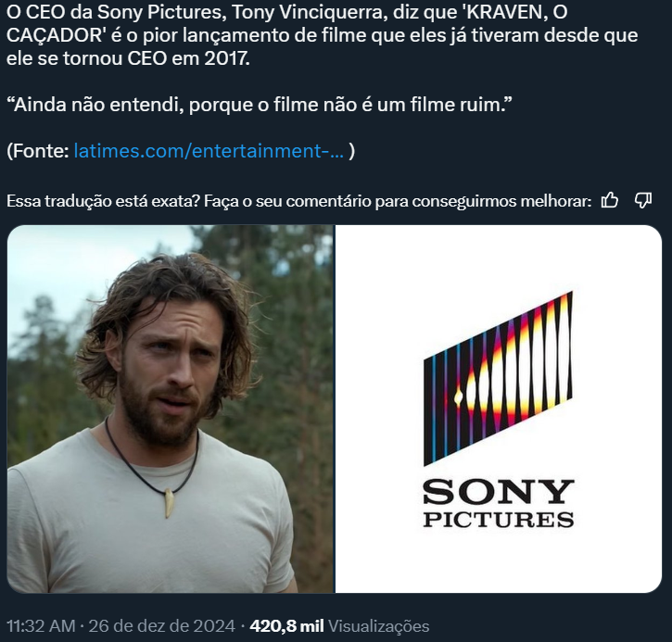Click the 'Essa tradução está exata?' prompt

pos(103,201)
